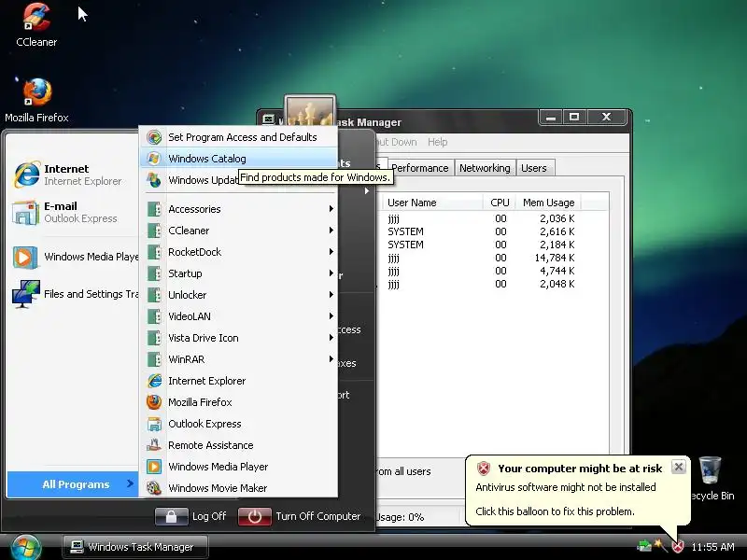Select Vista Drive Icon menu entry
Screen dimensions: 747x560
click(x=239, y=338)
